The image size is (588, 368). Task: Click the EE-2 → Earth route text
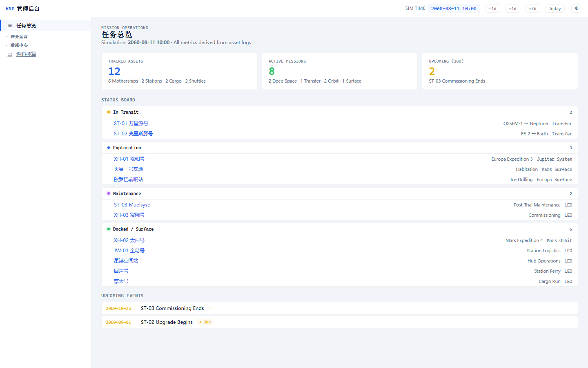535,134
